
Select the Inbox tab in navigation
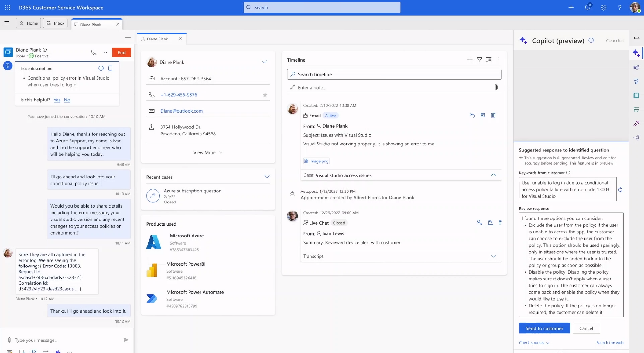coord(55,23)
